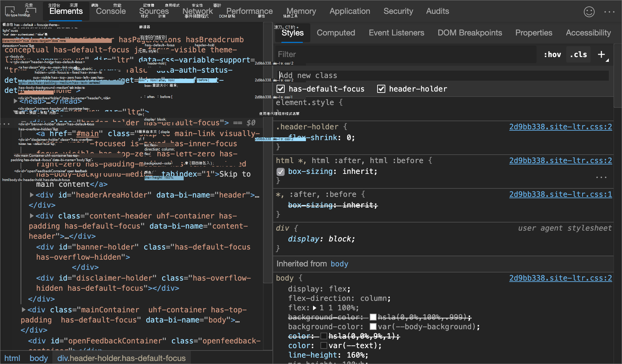
Task: Open stylesheet link beside body rule
Action: [x=561, y=278]
